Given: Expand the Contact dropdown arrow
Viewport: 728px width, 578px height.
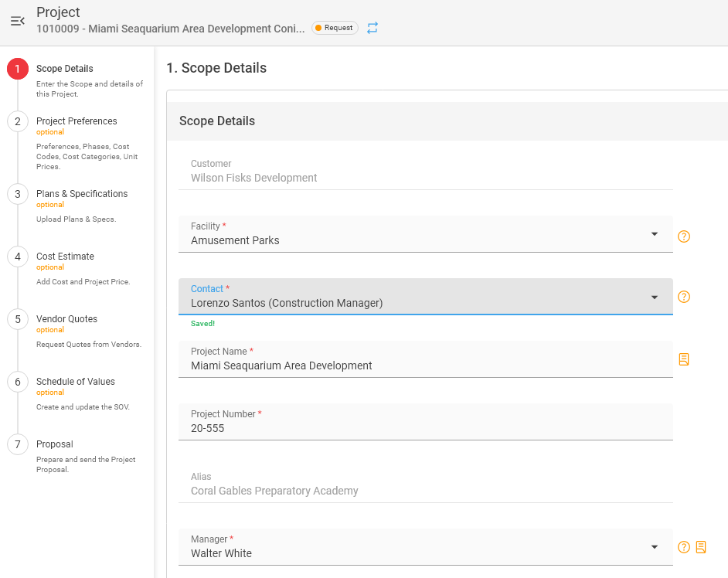Looking at the screenshot, I should click(654, 297).
